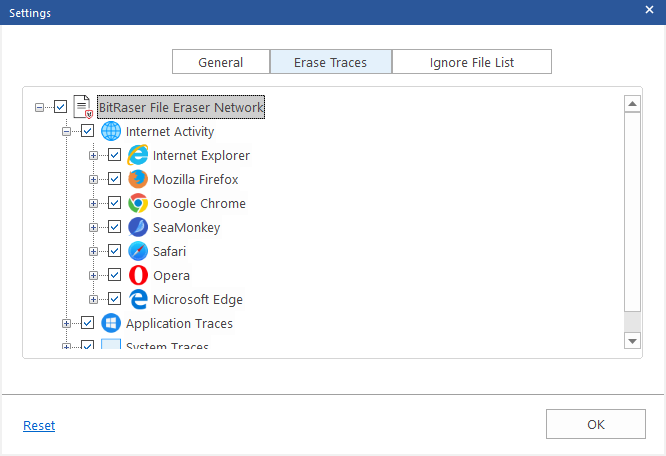The image size is (666, 456).
Task: Click the SeaMonkey browser icon
Action: coord(138,227)
